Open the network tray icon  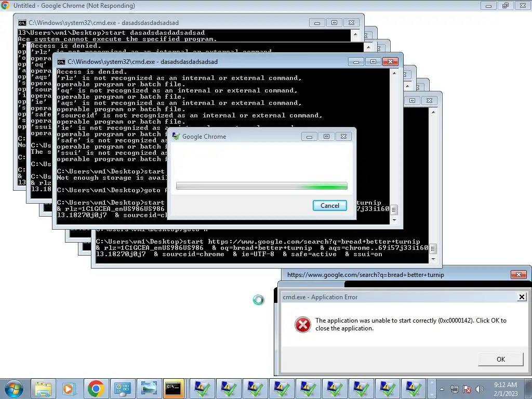click(x=454, y=389)
